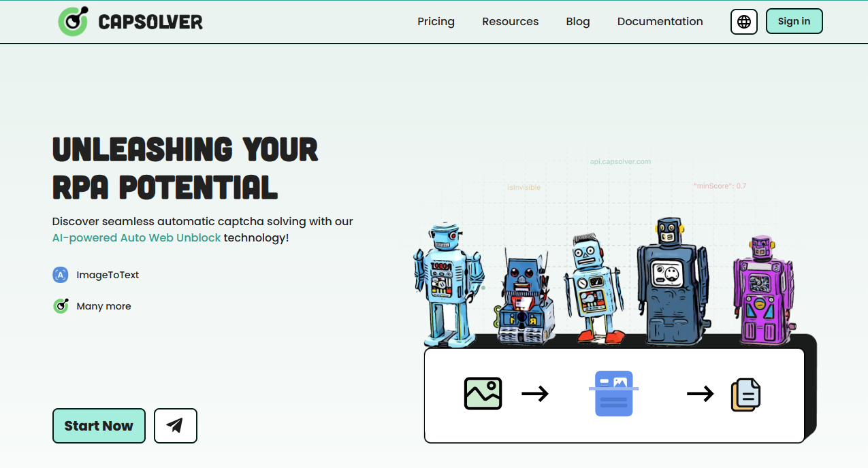Click the purple robot illustration

coord(762,292)
